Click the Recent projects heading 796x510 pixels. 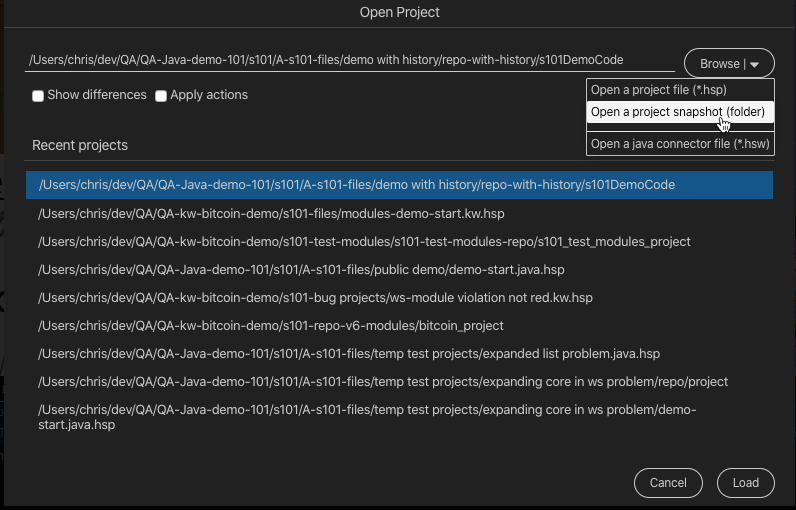[80, 146]
